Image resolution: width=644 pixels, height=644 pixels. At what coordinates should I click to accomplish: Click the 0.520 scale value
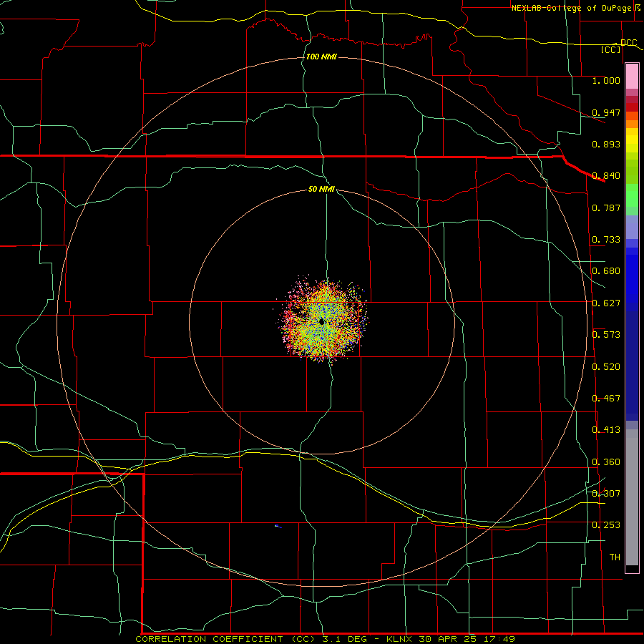tap(606, 367)
